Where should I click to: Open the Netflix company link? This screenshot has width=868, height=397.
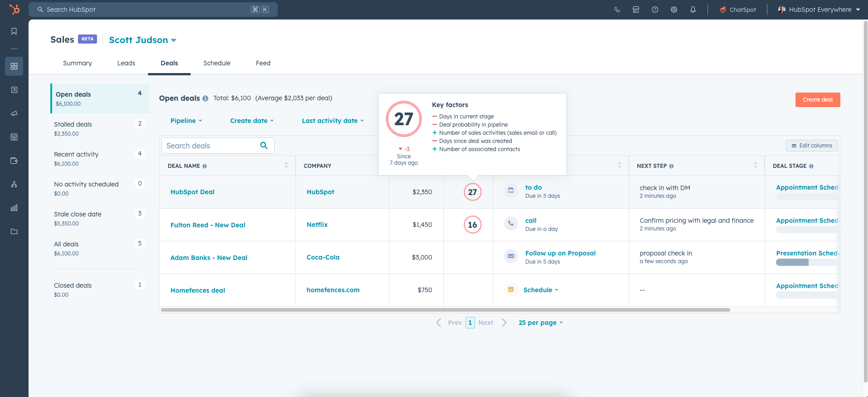(317, 225)
